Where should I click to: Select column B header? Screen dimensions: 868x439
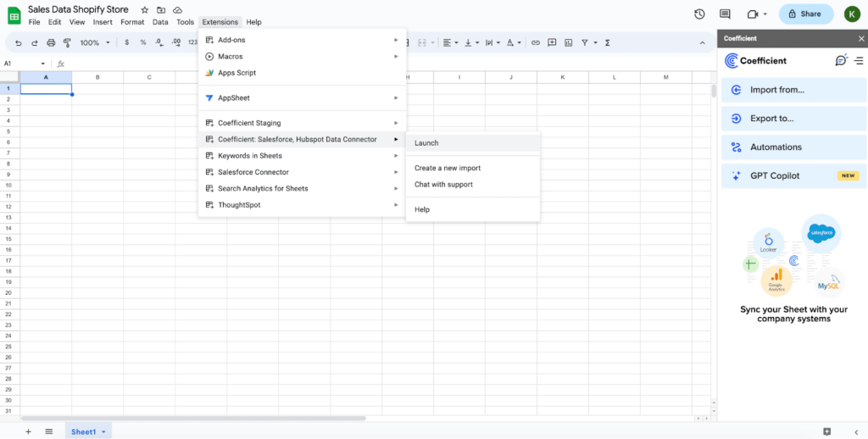point(97,77)
